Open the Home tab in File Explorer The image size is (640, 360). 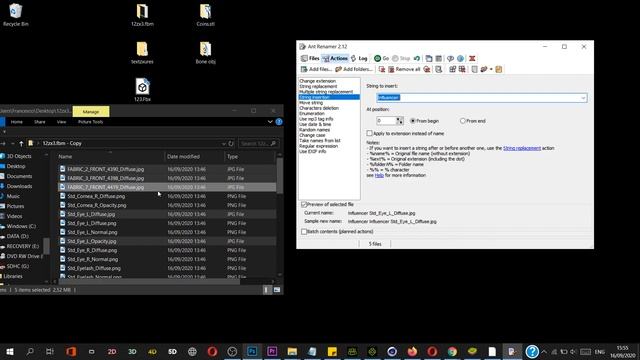pos(17,122)
